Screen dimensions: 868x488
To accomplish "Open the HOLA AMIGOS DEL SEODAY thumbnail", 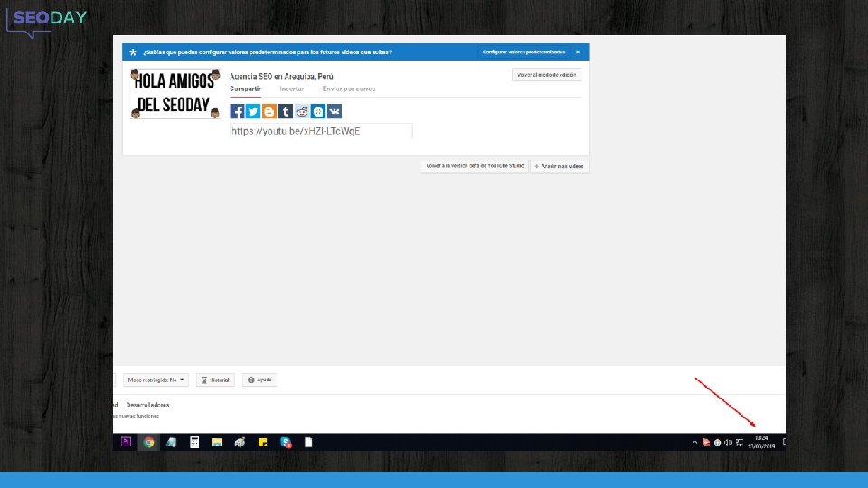I will coord(175,93).
